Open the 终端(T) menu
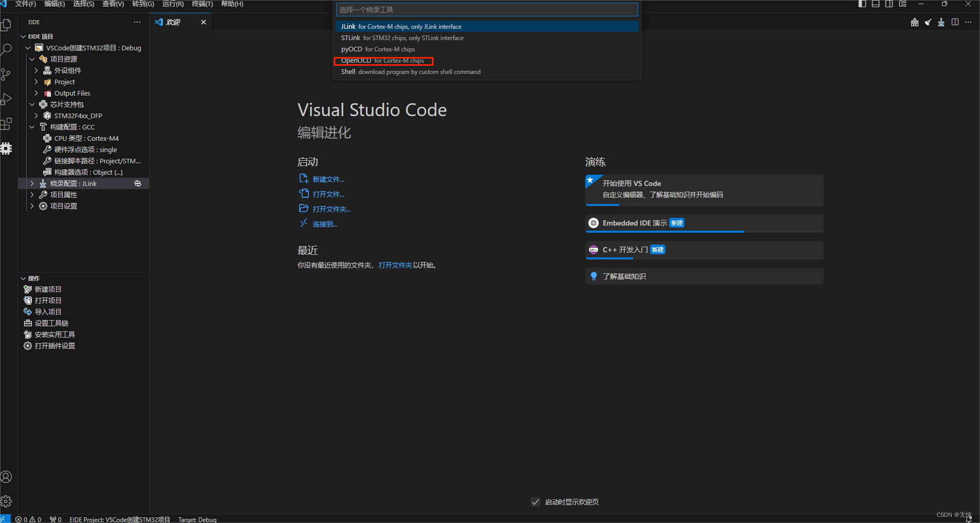The image size is (980, 523). pos(202,4)
